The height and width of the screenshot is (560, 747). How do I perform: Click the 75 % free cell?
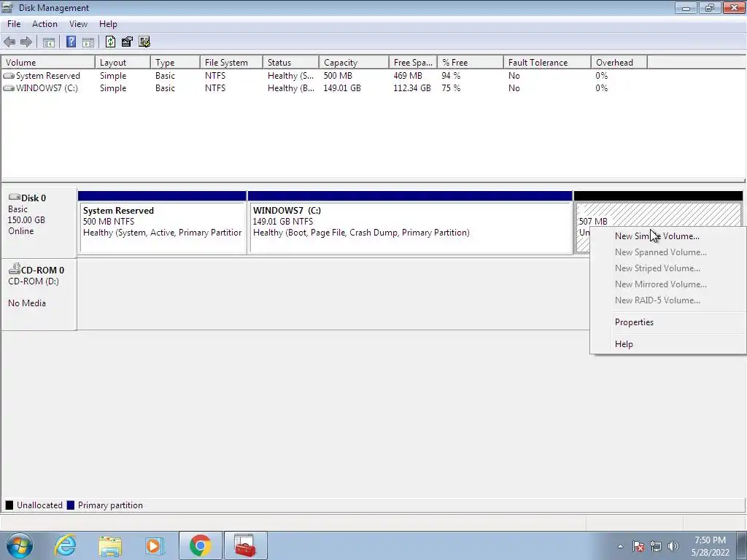(x=451, y=88)
